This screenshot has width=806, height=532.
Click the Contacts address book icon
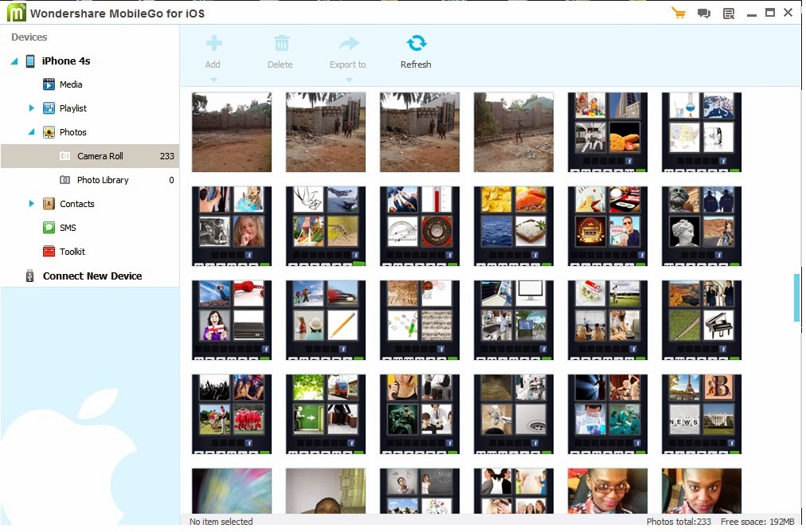[x=49, y=204]
